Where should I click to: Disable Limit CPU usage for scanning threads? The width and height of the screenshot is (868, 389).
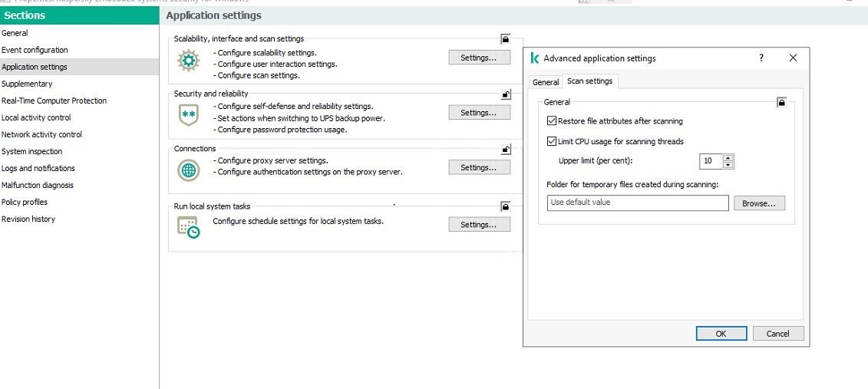tap(552, 141)
